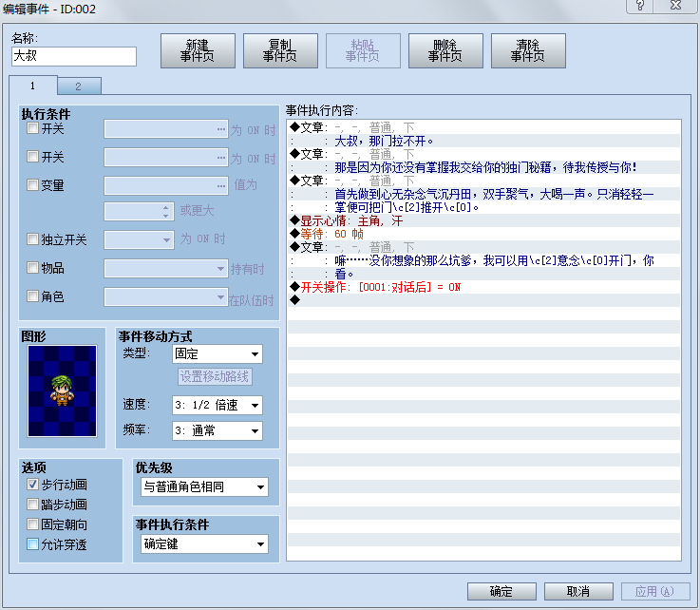The height and width of the screenshot is (610, 700).
Task: Open the 频率 frequency dropdown
Action: pos(218,431)
